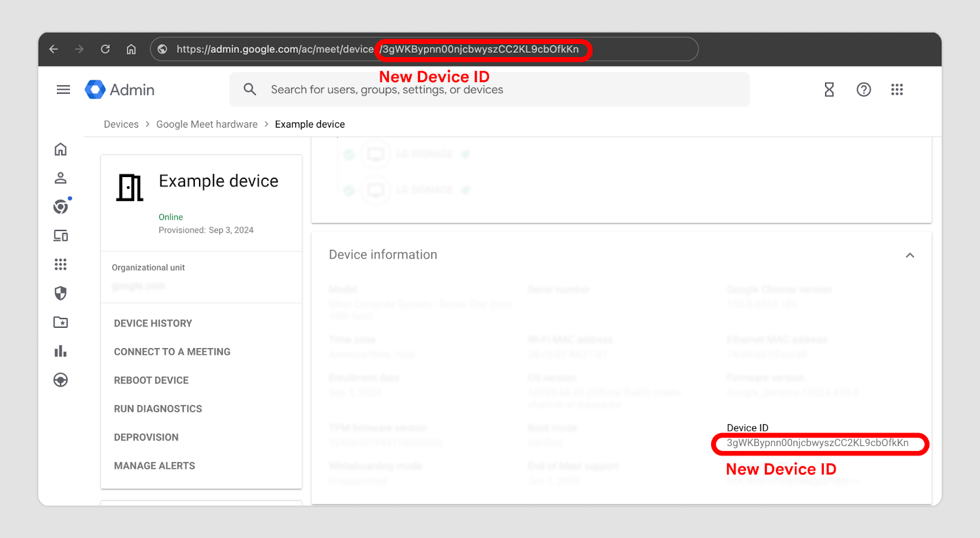Image resolution: width=980 pixels, height=538 pixels.
Task: Select the Chrome browser sidebar icon
Action: tap(61, 207)
